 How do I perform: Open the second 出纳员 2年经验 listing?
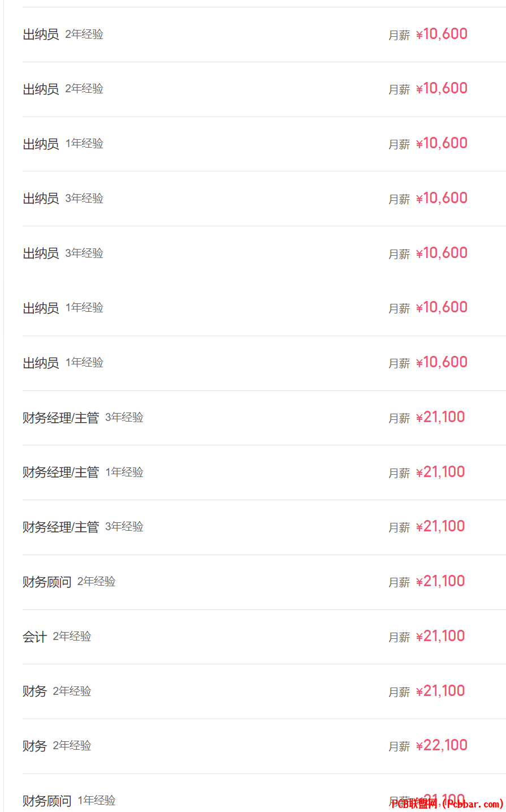264,89
